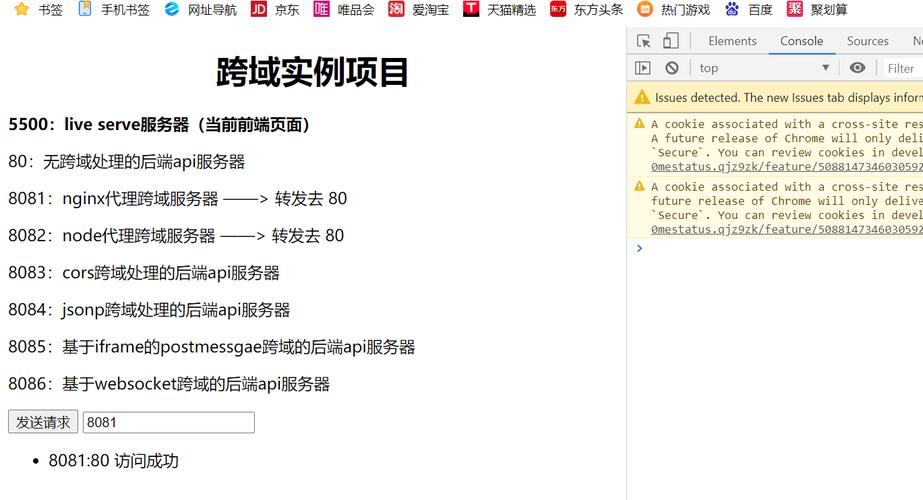The height and width of the screenshot is (500, 923).
Task: Open the 手机书签 bookmark
Action: tap(114, 9)
